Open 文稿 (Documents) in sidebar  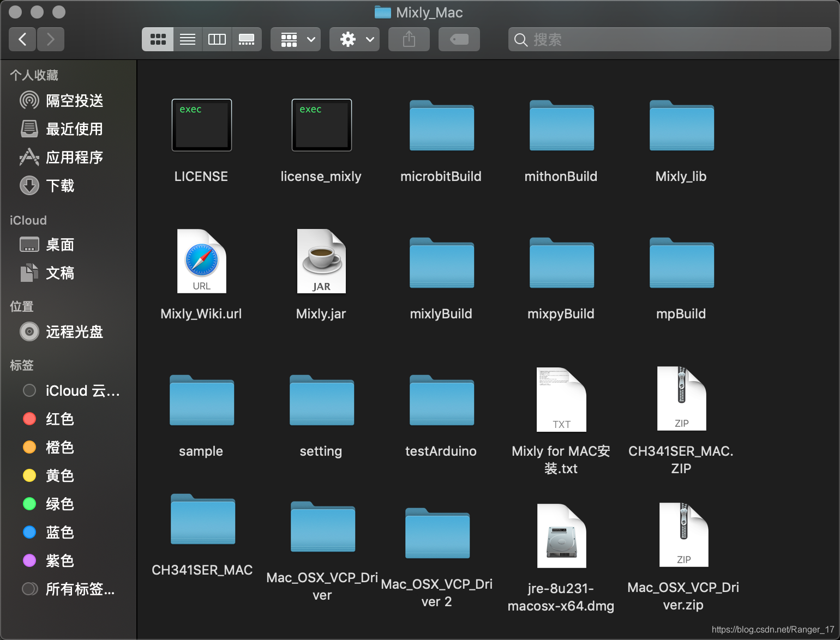[68, 273]
